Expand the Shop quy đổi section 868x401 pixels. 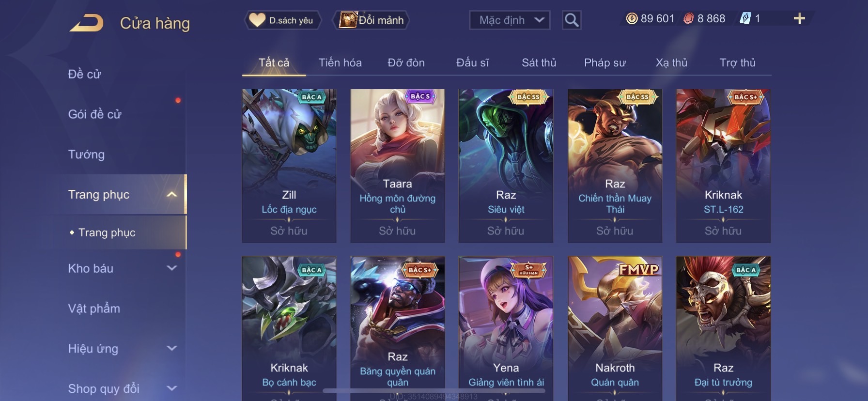171,388
